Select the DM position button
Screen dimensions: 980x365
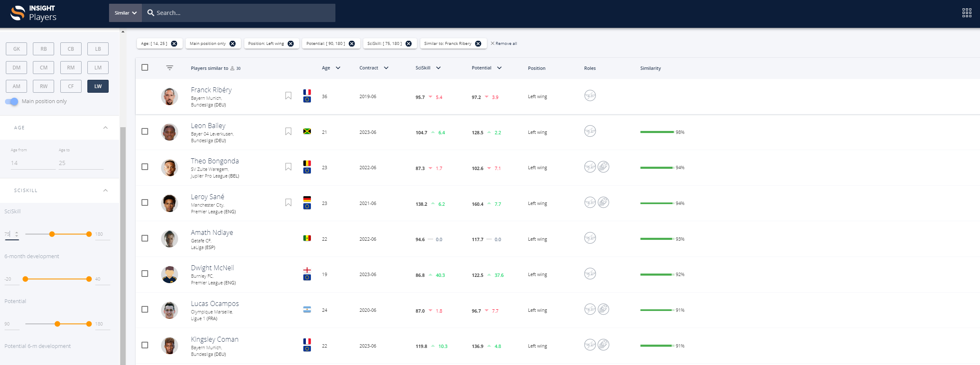tap(17, 67)
